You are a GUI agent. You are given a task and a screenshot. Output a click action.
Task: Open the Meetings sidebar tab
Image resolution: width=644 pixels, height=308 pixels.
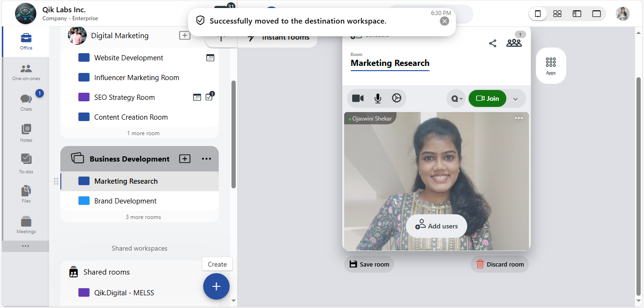click(x=26, y=224)
